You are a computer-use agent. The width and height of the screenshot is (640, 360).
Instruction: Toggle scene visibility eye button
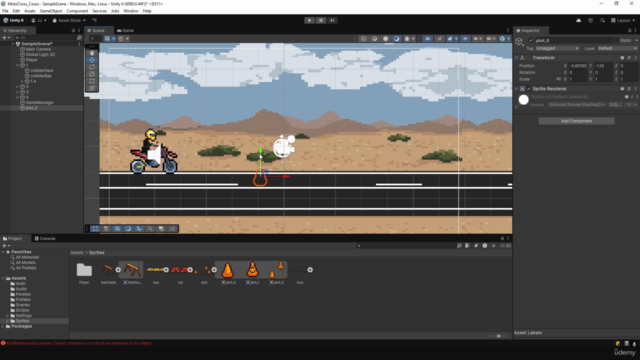(x=465, y=39)
